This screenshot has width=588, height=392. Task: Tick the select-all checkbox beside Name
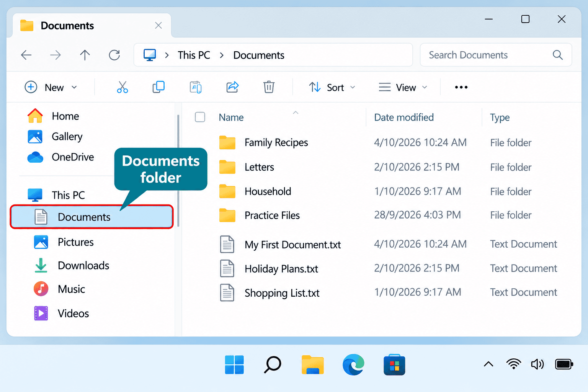pos(200,117)
